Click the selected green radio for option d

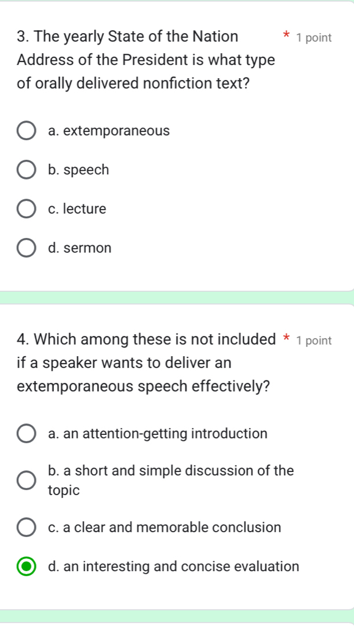[26, 567]
